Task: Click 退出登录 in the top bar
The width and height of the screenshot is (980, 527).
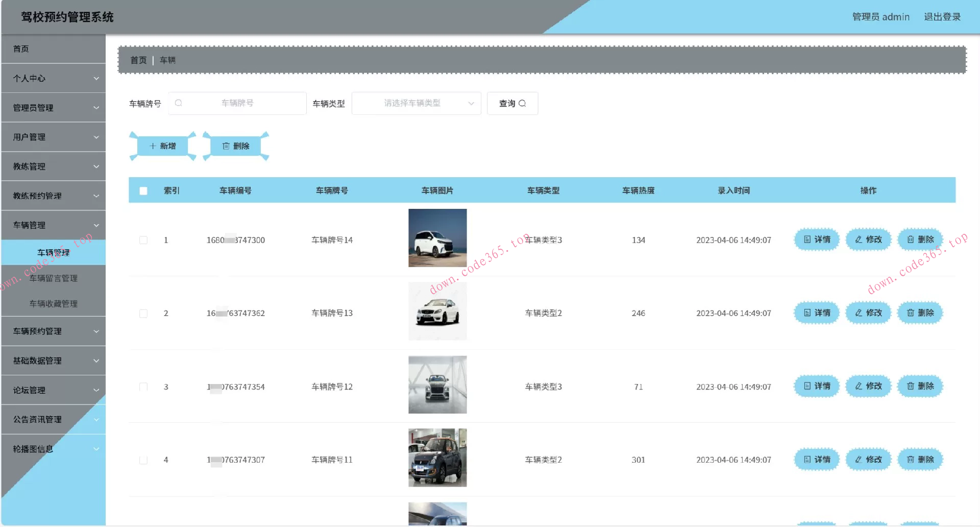Action: (x=942, y=16)
